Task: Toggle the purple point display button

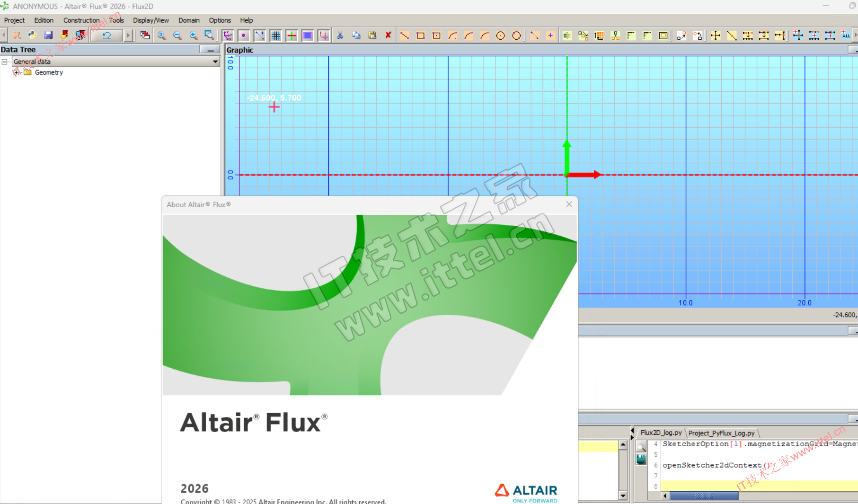Action: click(x=243, y=35)
